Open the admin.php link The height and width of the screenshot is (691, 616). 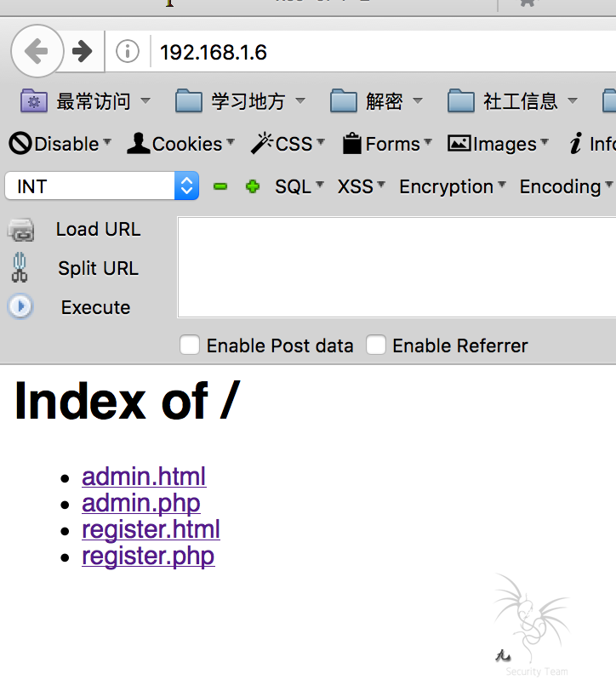[x=141, y=503]
